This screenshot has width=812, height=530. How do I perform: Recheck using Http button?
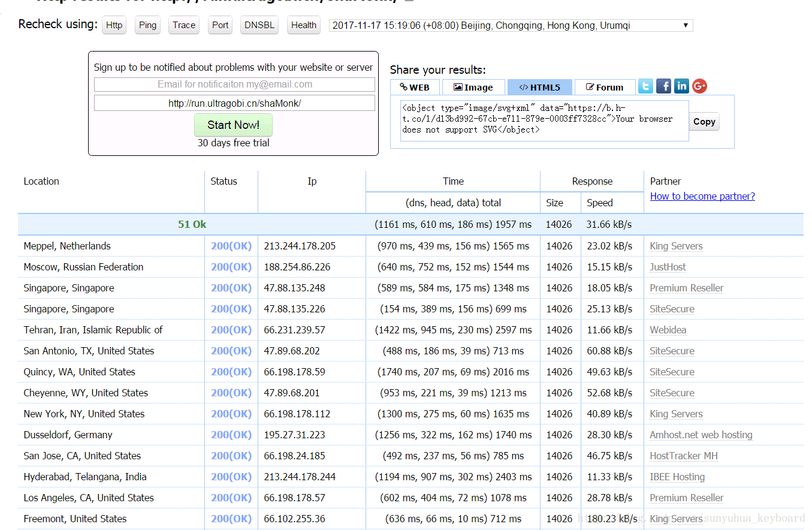pyautogui.click(x=114, y=25)
